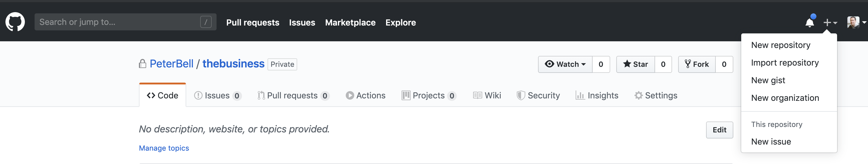Focus the Search or jump to field
This screenshot has height=164, width=868.
tap(125, 22)
